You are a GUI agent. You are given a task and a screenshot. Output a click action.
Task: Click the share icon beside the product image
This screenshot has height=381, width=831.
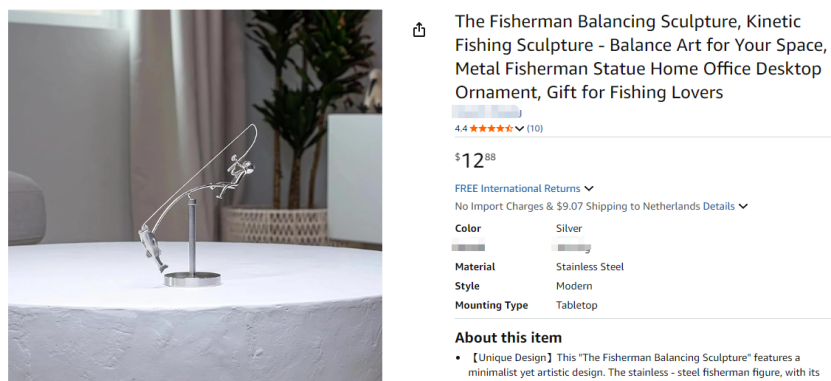coord(419,30)
